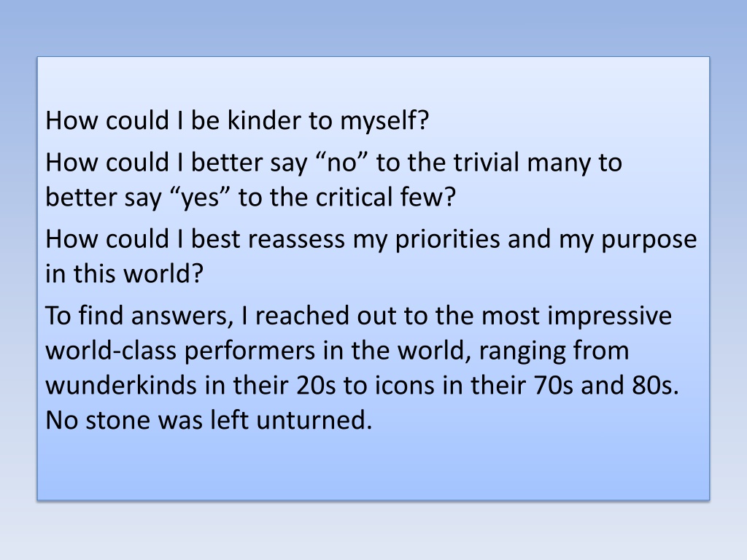Click the hyphenated term "world-class"

111,351
